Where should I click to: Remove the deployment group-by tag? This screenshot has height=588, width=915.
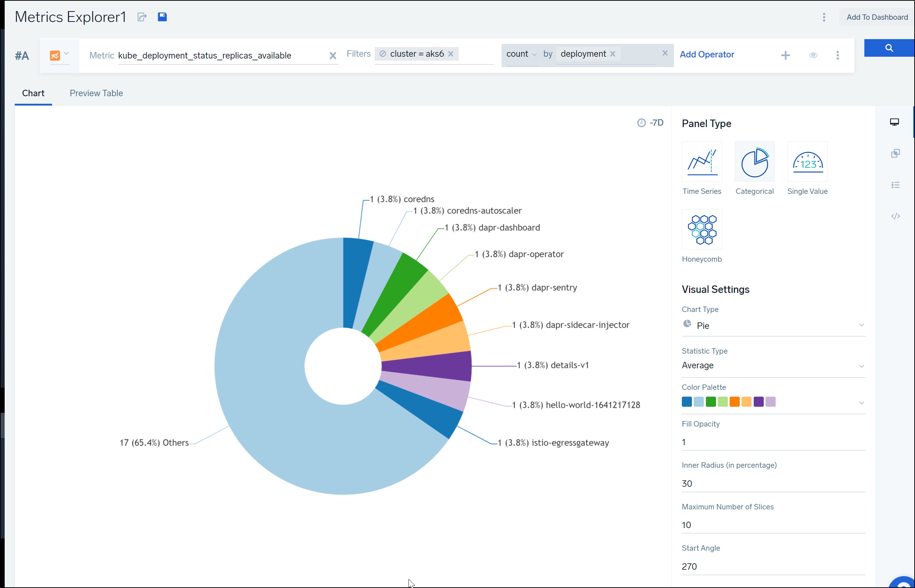(x=613, y=54)
